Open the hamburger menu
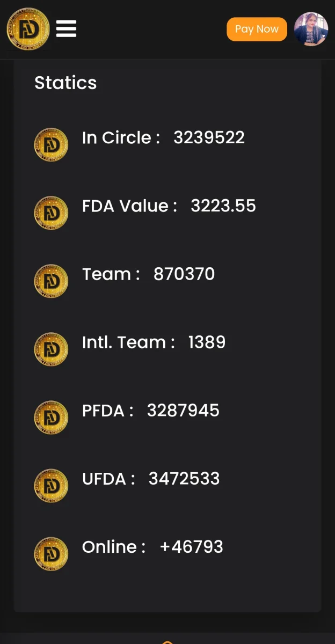 pos(66,28)
